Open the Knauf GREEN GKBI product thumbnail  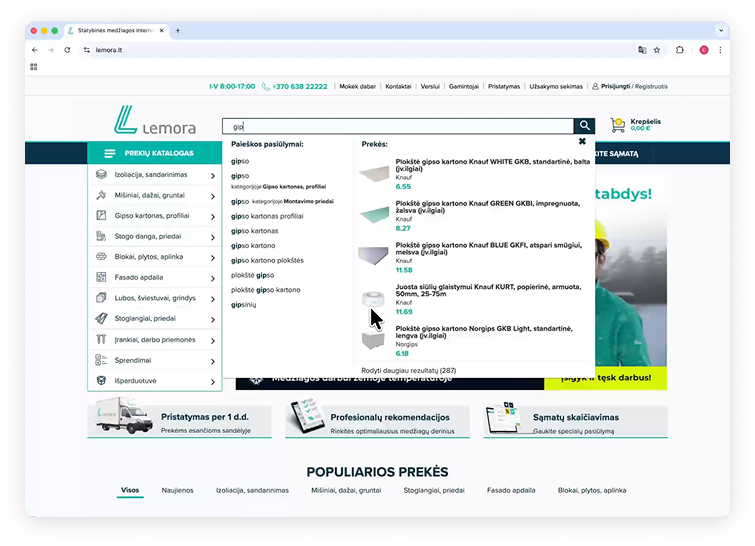click(x=374, y=215)
